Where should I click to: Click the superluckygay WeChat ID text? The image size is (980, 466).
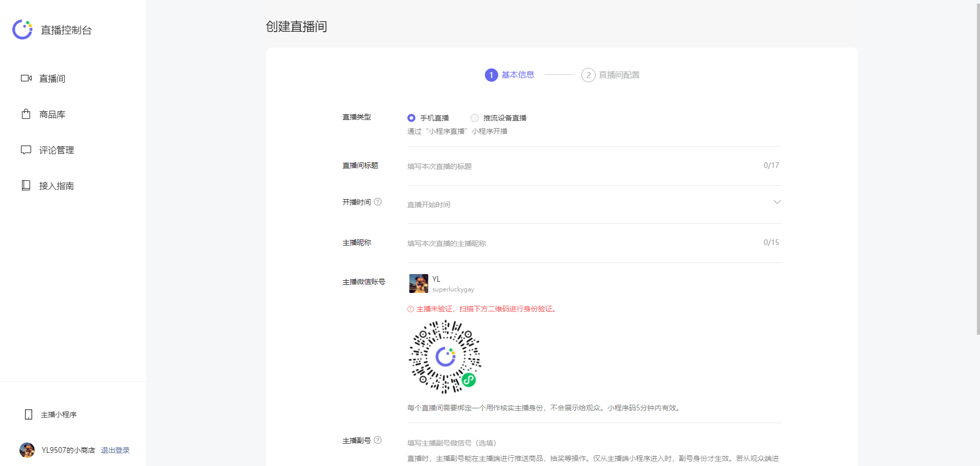click(453, 289)
